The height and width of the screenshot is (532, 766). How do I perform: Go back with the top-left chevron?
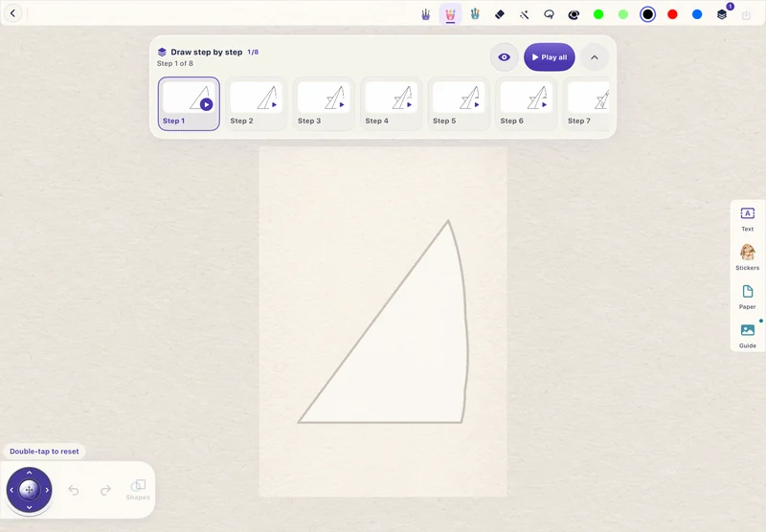tap(13, 13)
